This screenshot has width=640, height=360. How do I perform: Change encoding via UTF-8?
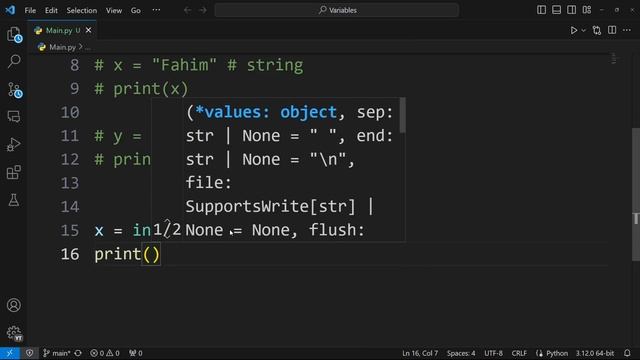pyautogui.click(x=493, y=353)
